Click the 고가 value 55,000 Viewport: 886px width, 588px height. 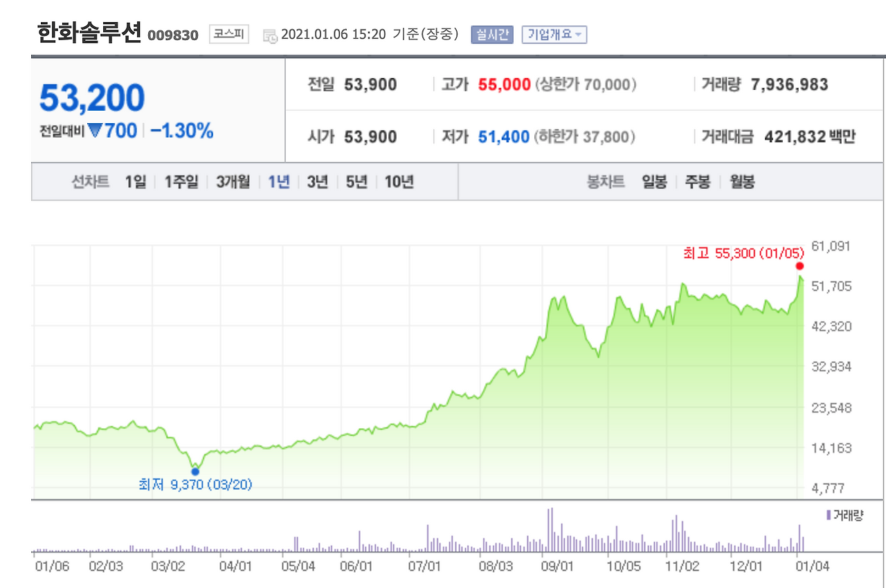tap(505, 85)
